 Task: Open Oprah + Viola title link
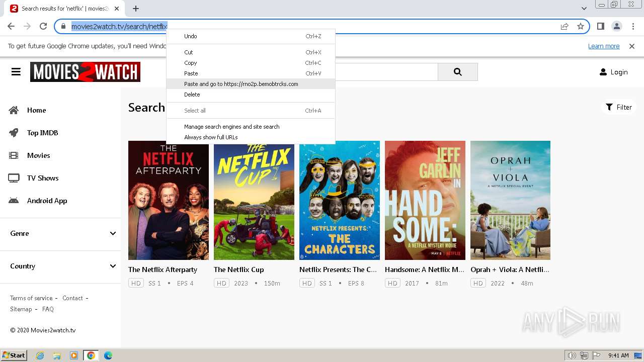click(x=510, y=269)
